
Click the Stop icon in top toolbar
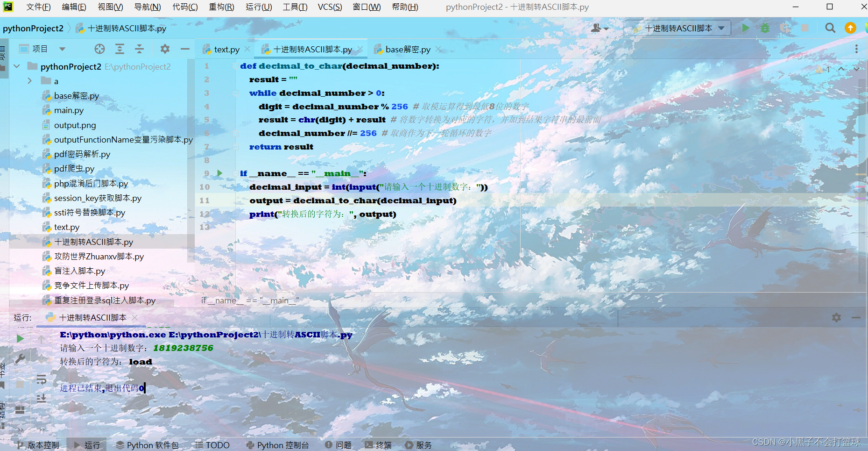[x=804, y=28]
